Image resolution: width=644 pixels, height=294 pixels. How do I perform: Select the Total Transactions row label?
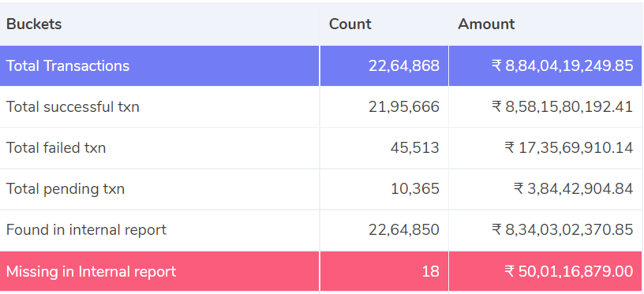click(68, 65)
